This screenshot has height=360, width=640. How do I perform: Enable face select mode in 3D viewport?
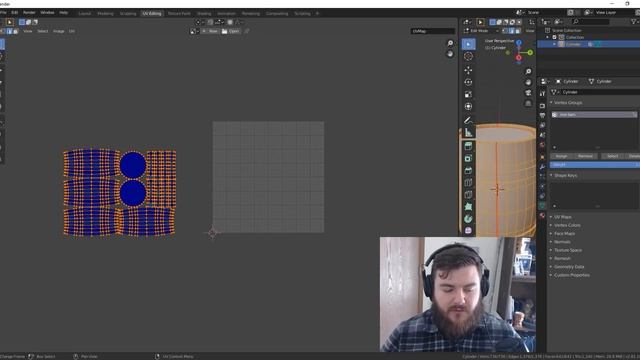pos(518,31)
